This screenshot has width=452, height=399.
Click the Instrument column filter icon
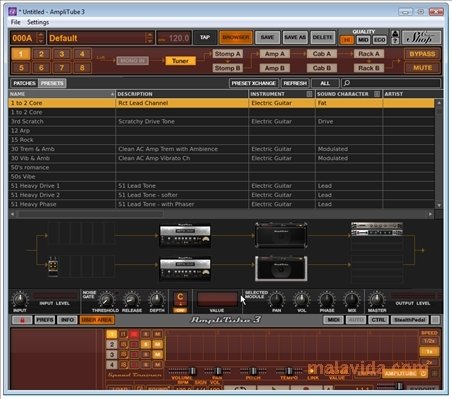pos(309,94)
